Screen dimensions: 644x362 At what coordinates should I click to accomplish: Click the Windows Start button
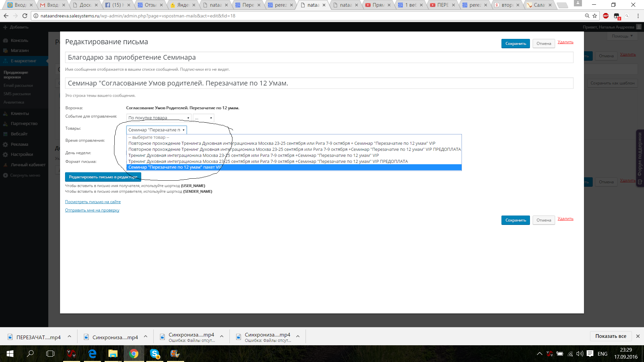click(x=10, y=354)
